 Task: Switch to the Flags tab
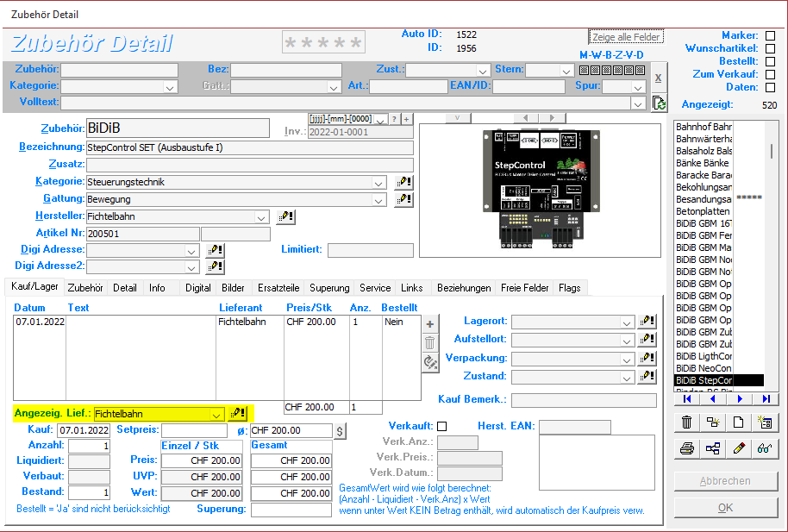[x=569, y=288]
